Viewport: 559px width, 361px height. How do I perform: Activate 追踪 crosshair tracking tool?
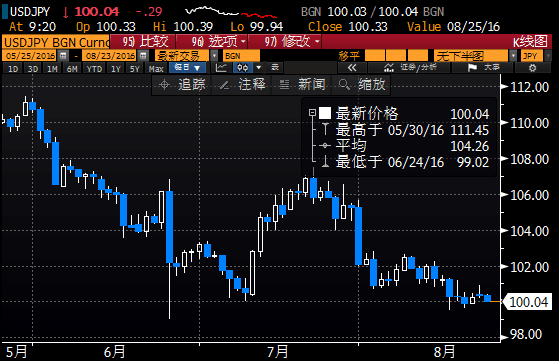tap(182, 85)
